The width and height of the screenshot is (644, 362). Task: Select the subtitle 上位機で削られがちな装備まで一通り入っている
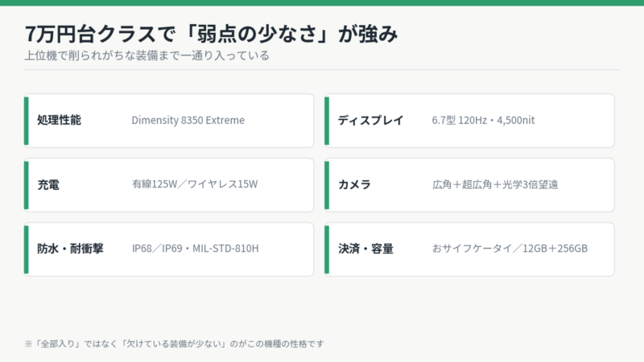(147, 56)
